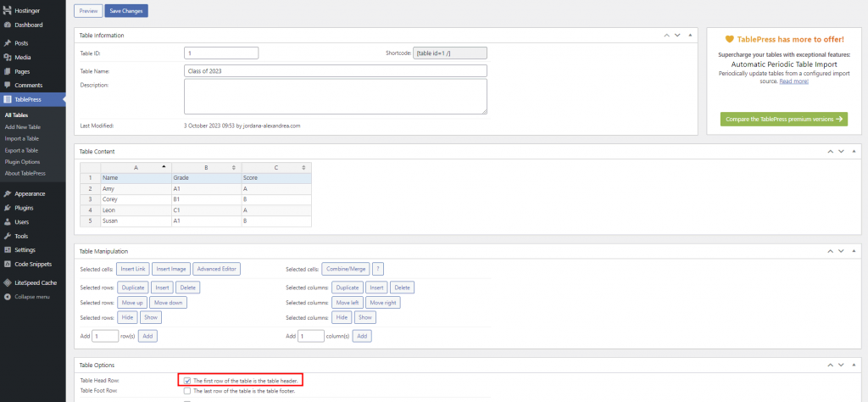Viewport: 868px width, 402px height.
Task: Click the Settings icon in sidebar
Action: click(7, 250)
